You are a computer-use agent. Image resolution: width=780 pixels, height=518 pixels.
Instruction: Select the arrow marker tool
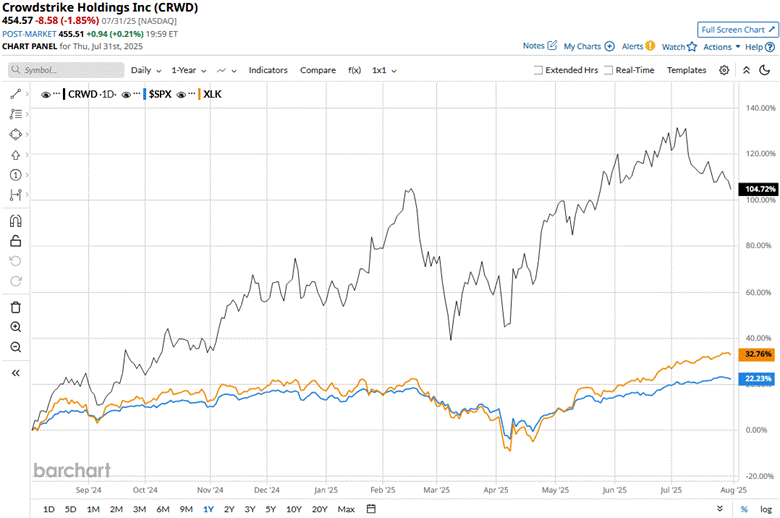coord(15,155)
